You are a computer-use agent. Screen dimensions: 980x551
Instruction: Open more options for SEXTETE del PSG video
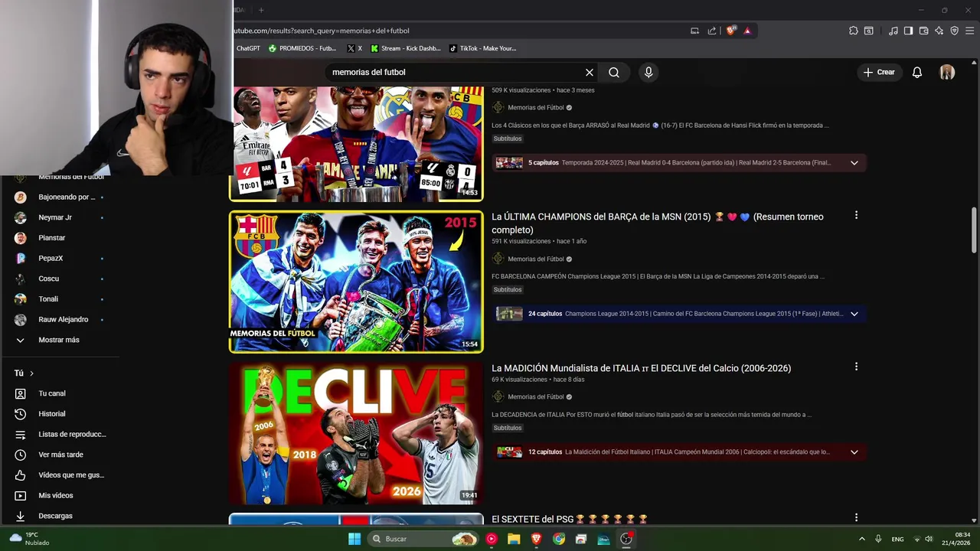point(856,518)
